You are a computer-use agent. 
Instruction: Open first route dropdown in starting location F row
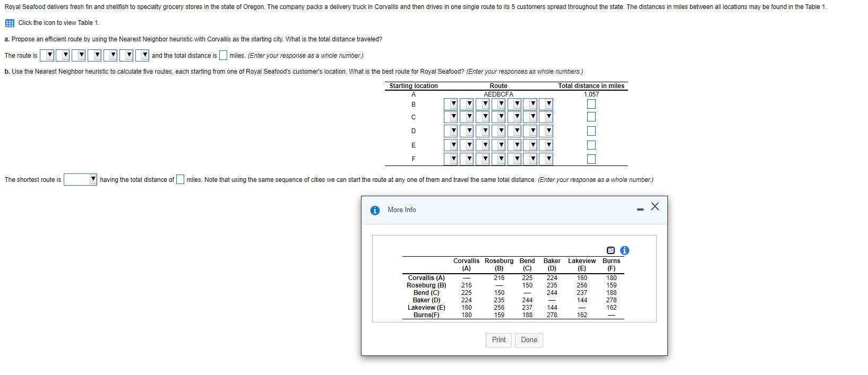click(451, 159)
